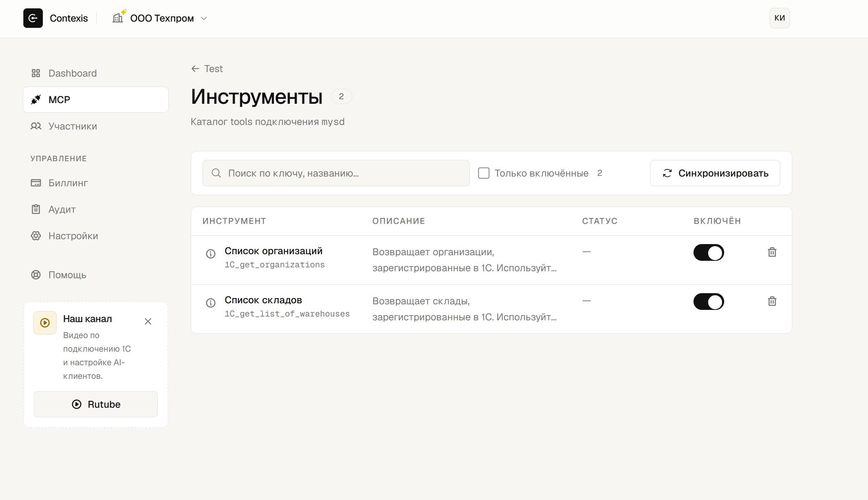The width and height of the screenshot is (868, 500).
Task: Select the Список организаций row title
Action: [x=273, y=251]
